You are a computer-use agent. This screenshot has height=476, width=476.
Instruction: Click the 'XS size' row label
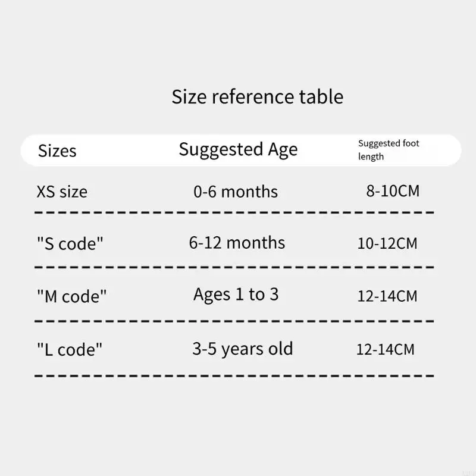[62, 192]
